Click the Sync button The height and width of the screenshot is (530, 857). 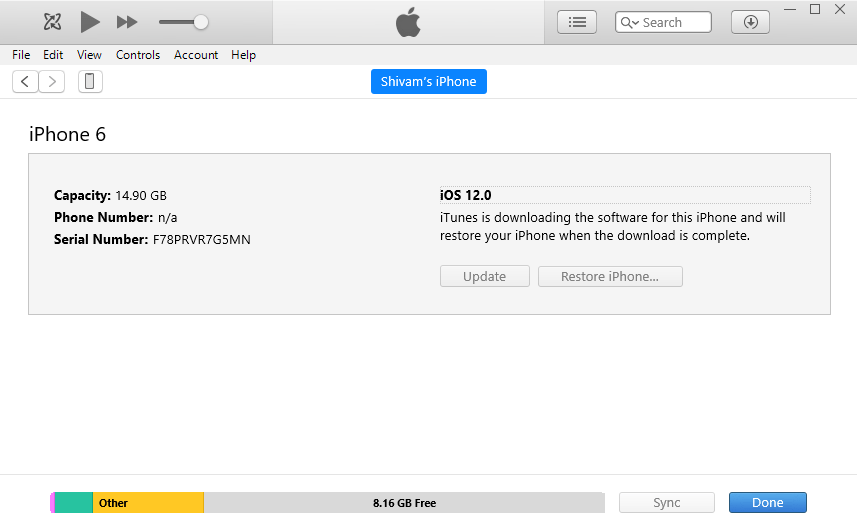pyautogui.click(x=667, y=503)
